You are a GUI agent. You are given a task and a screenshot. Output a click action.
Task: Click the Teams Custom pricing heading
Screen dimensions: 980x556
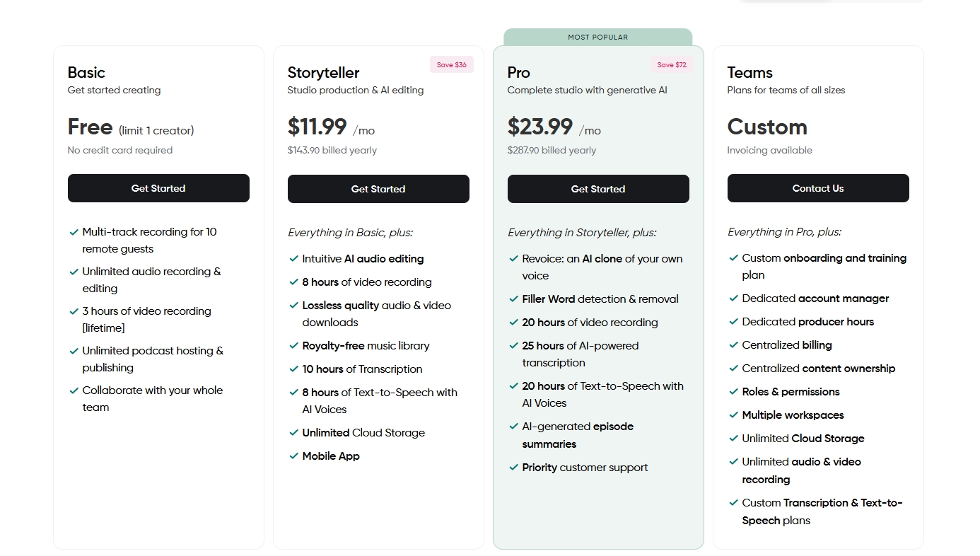[767, 127]
